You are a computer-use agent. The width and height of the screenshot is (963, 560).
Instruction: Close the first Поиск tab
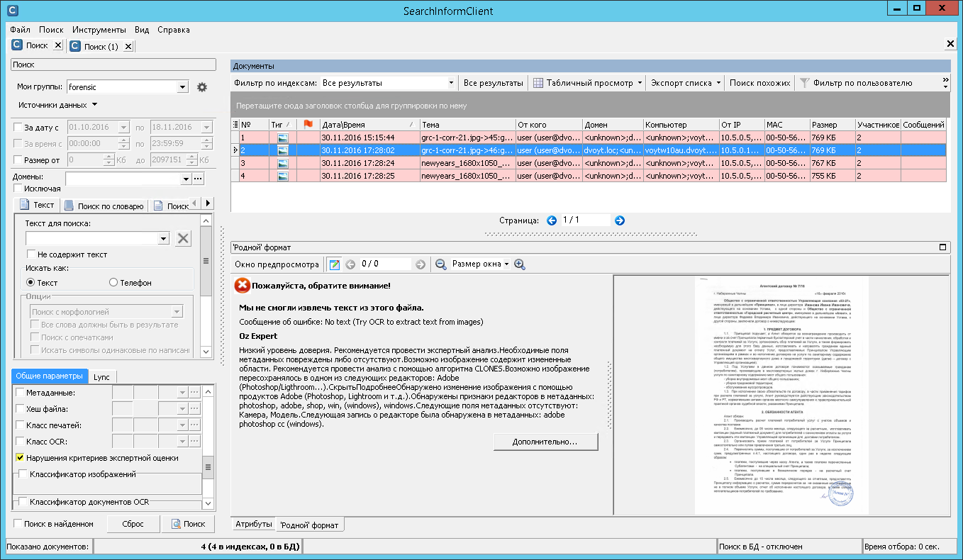[x=58, y=46]
